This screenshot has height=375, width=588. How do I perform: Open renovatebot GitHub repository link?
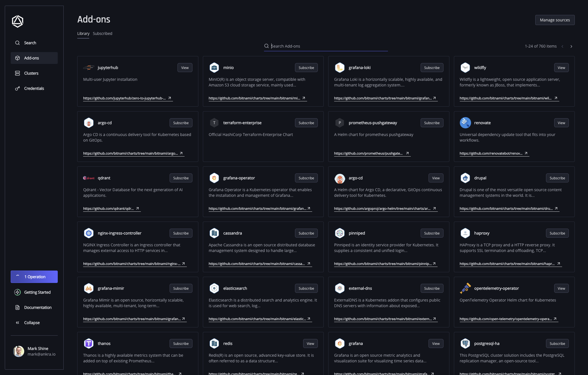click(494, 153)
